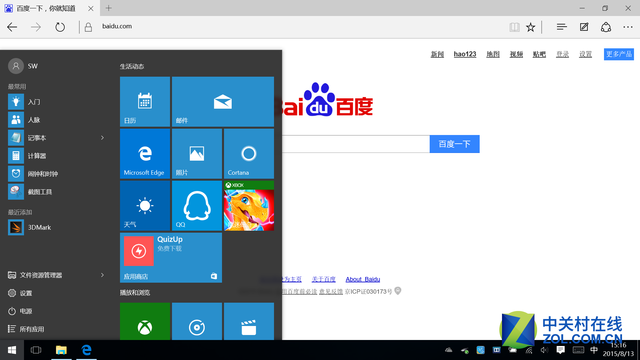This screenshot has height=360, width=640.
Task: Open the Weather tile
Action: coord(145,206)
